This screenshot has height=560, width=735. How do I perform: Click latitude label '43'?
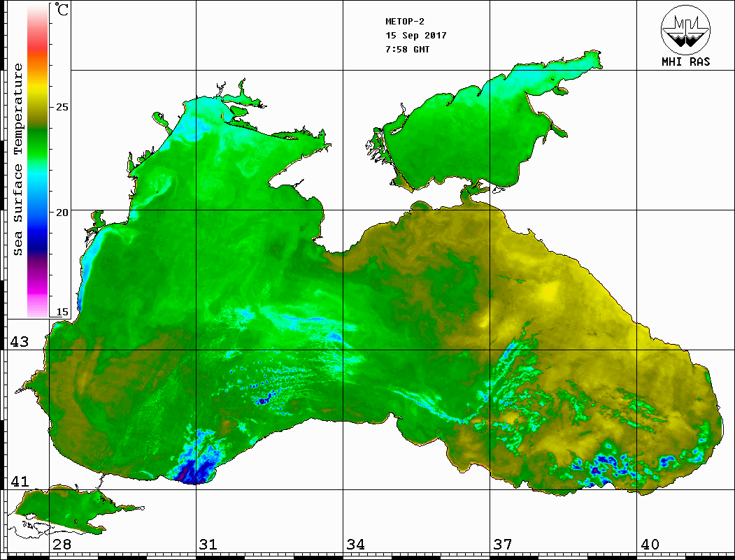tap(20, 342)
